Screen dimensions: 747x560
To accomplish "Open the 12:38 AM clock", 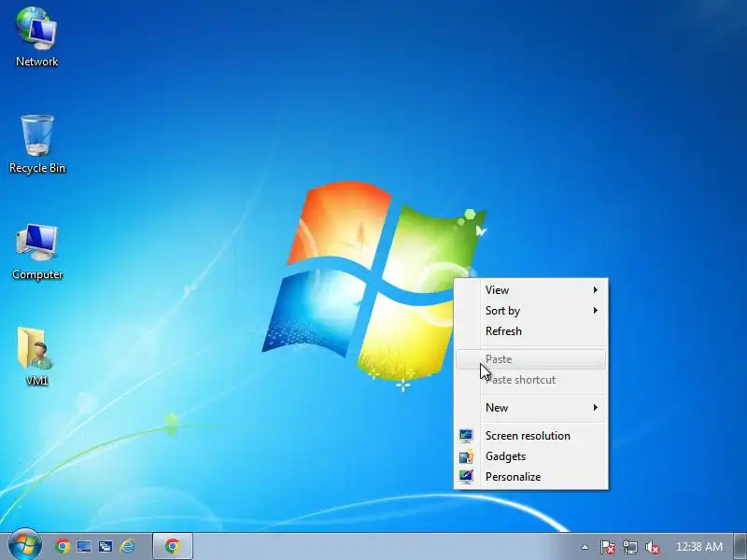I will tap(698, 547).
